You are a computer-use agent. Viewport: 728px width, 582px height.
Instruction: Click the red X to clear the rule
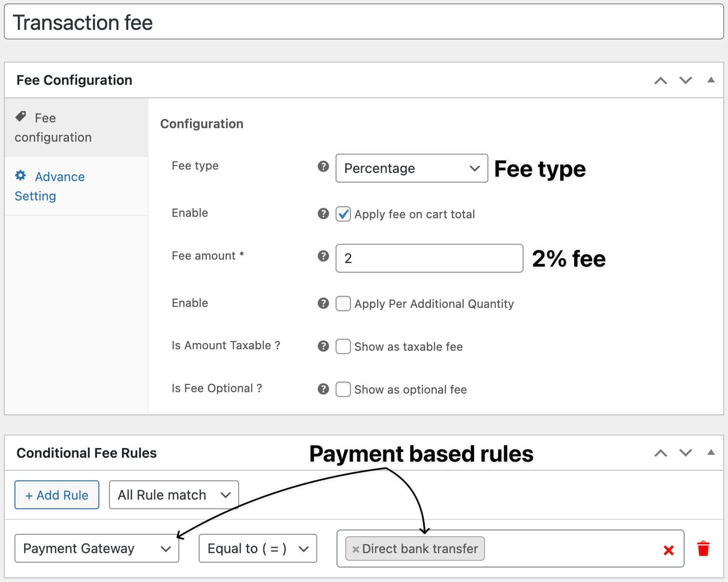click(x=669, y=550)
